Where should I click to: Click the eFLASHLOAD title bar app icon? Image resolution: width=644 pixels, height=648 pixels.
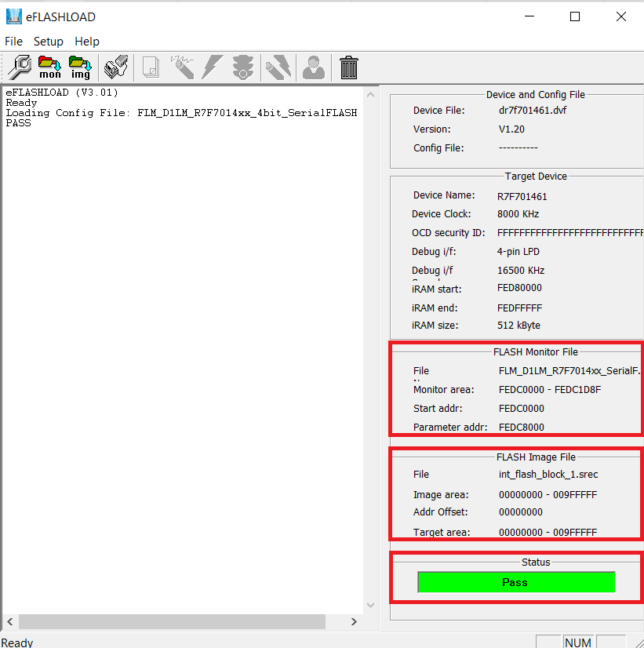pyautogui.click(x=13, y=16)
